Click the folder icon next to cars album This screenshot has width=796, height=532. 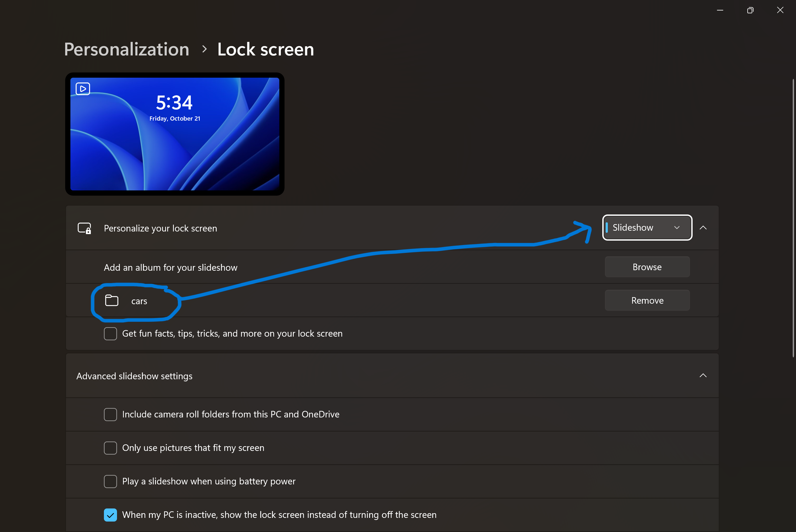point(111,300)
